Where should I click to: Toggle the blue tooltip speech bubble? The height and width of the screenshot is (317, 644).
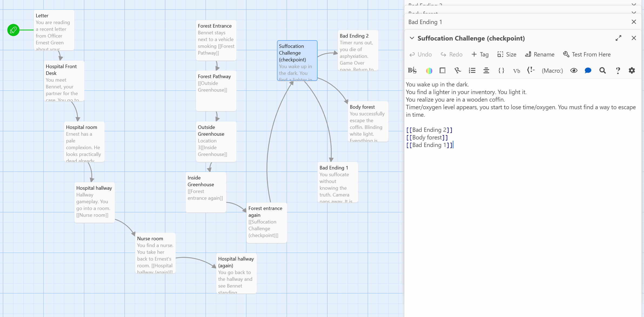click(x=588, y=71)
